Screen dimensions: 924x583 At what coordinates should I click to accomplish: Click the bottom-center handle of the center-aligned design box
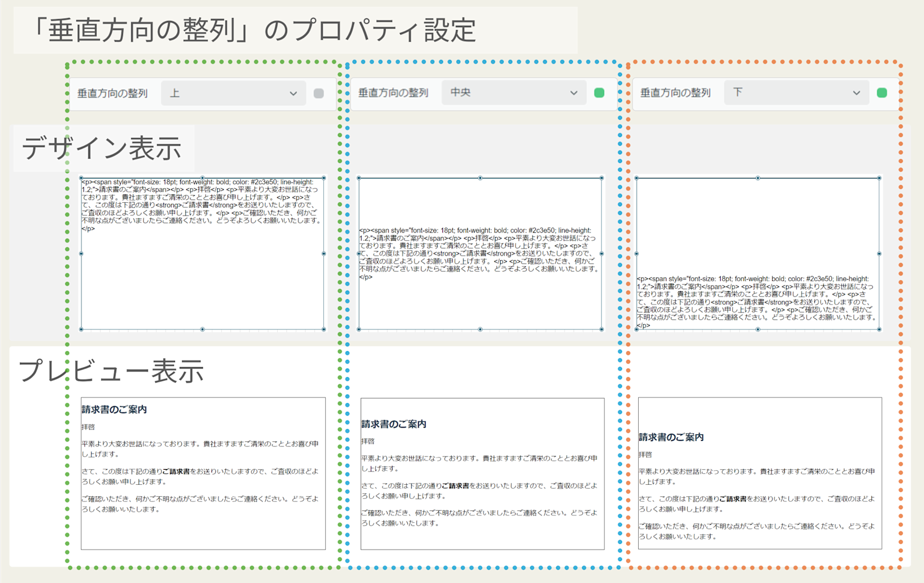coord(480,329)
